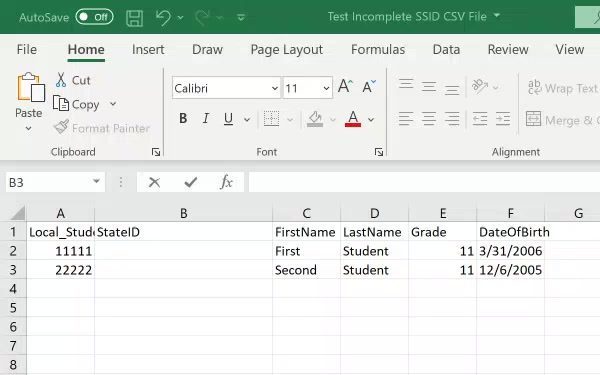Click the Save floppy disk icon

tap(134, 18)
